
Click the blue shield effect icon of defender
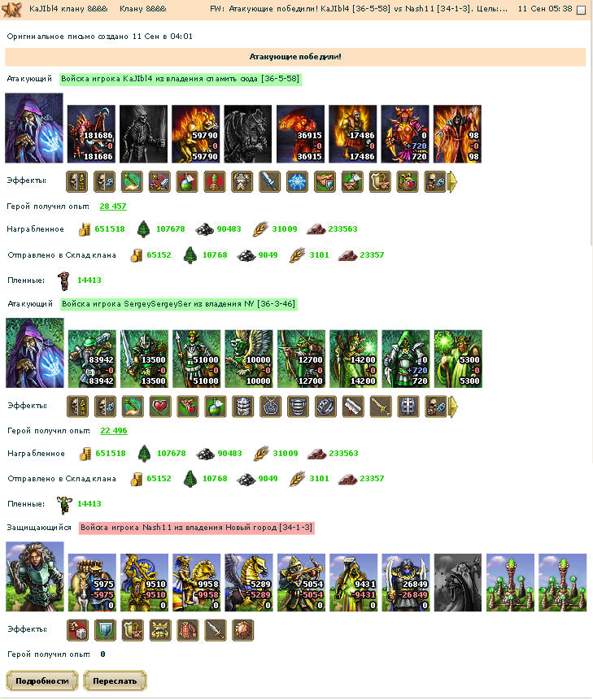106,630
